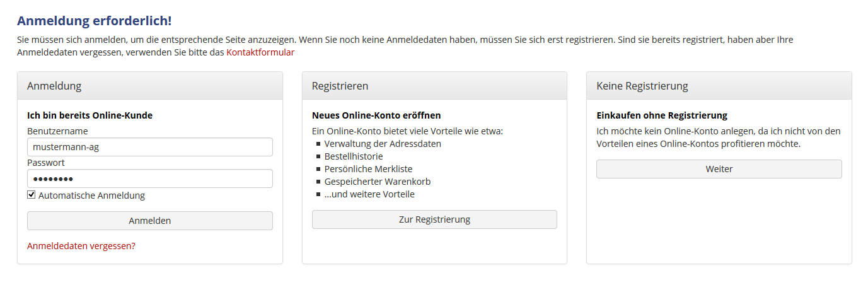
Task: Open the Anmeldedaten vergessen? link
Action: [x=81, y=246]
